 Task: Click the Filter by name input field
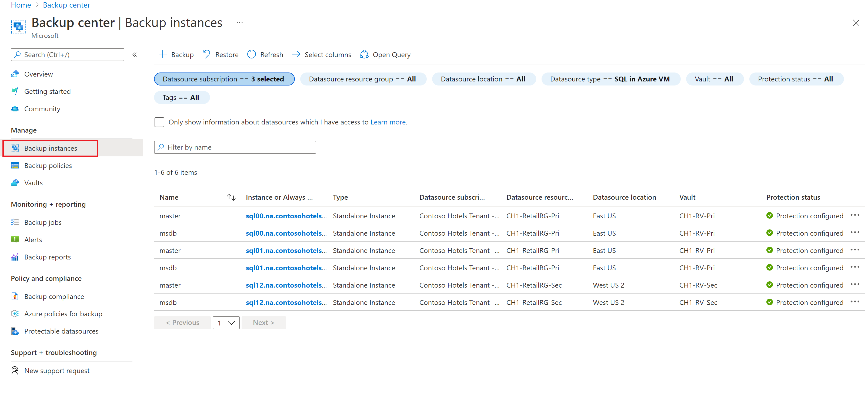pyautogui.click(x=235, y=147)
